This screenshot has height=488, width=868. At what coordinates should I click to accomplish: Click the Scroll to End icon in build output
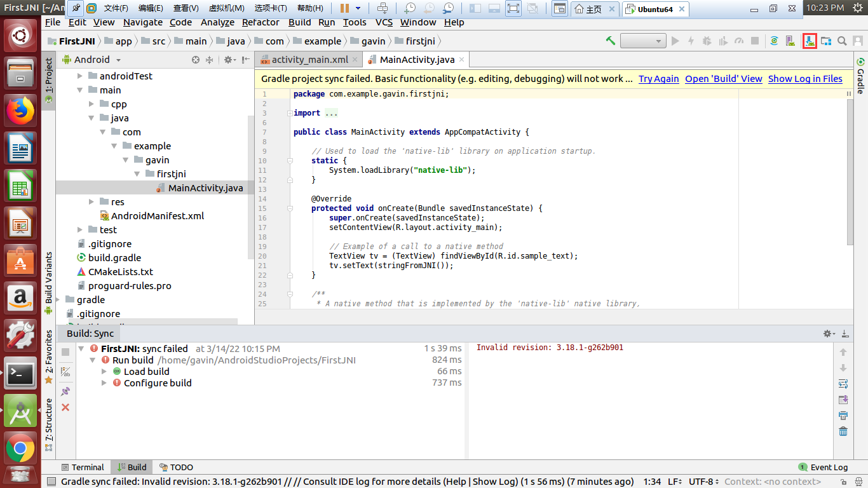(x=843, y=400)
